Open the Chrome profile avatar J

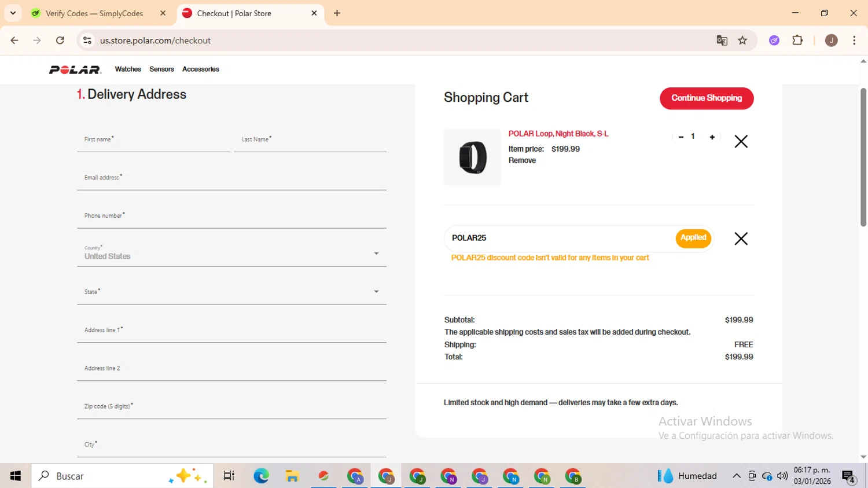coord(831,41)
